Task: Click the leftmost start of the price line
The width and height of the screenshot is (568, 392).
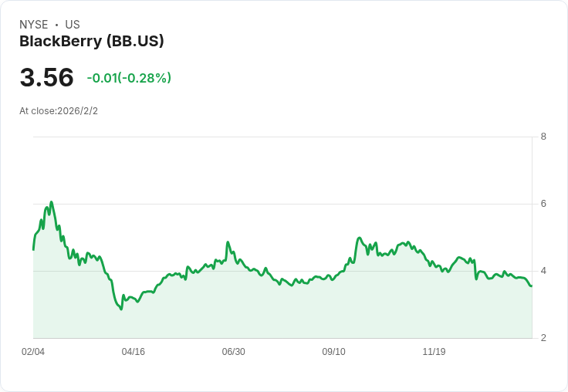Action: tap(33, 249)
